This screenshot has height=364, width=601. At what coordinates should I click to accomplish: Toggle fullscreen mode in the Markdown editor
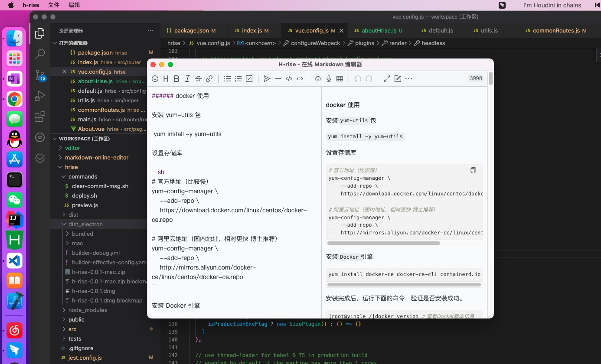387,78
